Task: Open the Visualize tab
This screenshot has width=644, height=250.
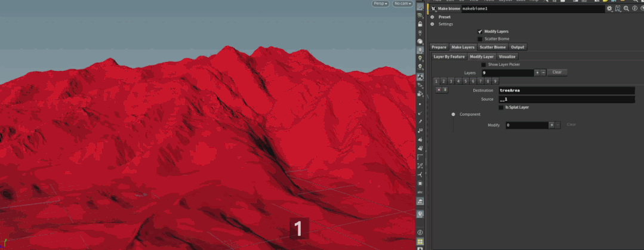Action: point(507,57)
